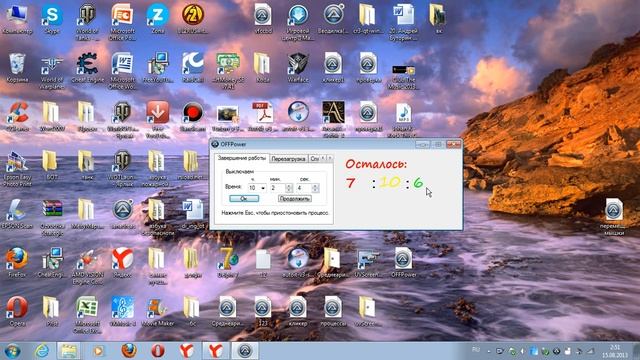Launch World of Warplanes shortcut

[52, 71]
